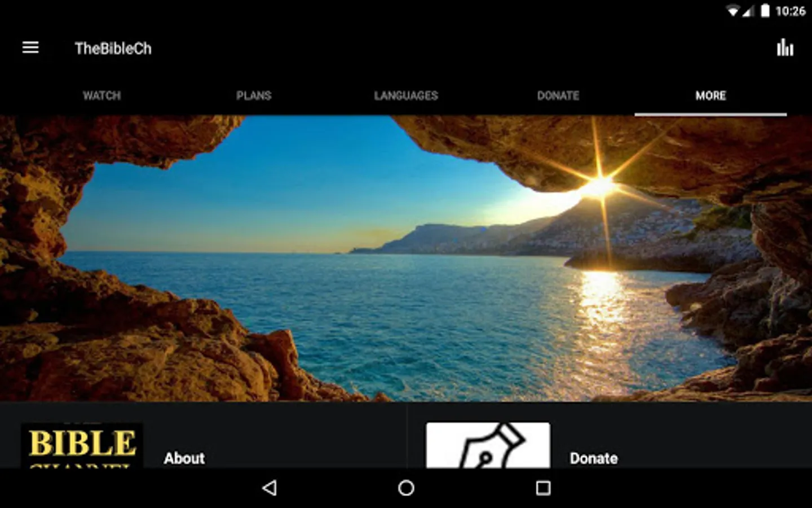
Task: Tap the battery status icon
Action: 765,11
